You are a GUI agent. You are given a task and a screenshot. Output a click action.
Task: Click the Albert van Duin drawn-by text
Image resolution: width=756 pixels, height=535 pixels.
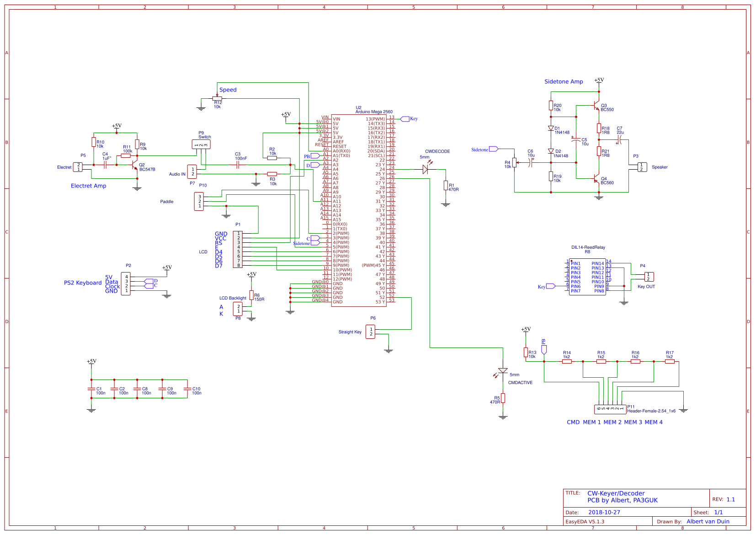coord(708,521)
